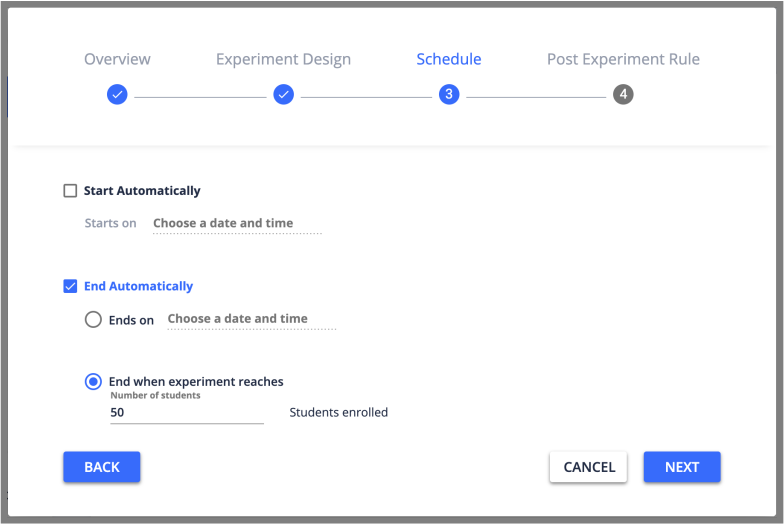
Task: Click the Start Automatically label text
Action: point(142,191)
